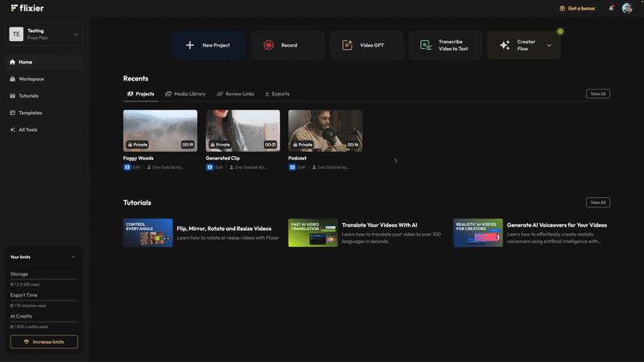Create a New Project
The width and height of the screenshot is (644, 362).
point(208,45)
